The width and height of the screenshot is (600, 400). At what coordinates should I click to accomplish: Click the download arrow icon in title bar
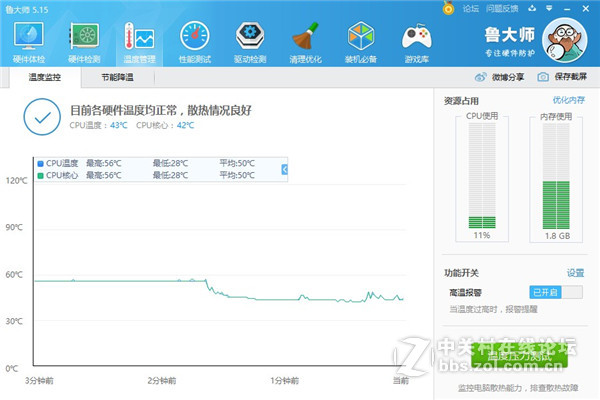tap(532, 8)
